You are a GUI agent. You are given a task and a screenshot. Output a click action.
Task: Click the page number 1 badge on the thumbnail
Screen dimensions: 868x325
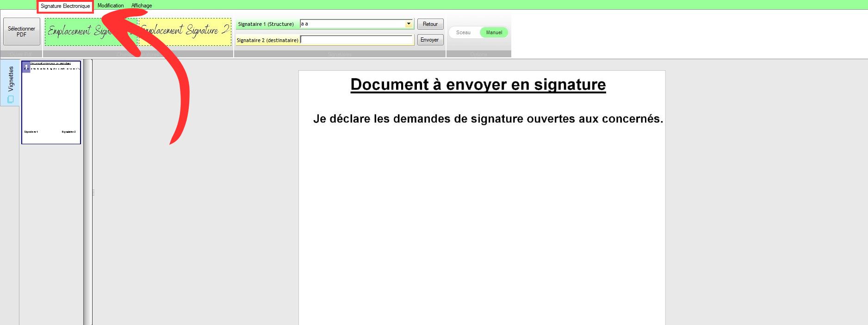(26, 67)
